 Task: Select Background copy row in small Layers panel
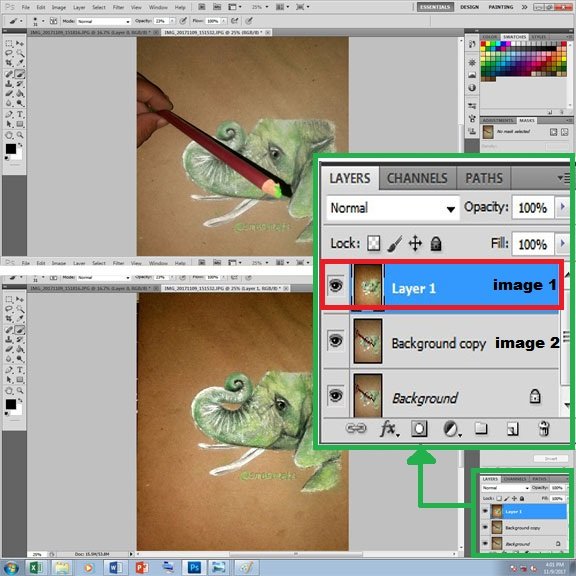[x=524, y=528]
